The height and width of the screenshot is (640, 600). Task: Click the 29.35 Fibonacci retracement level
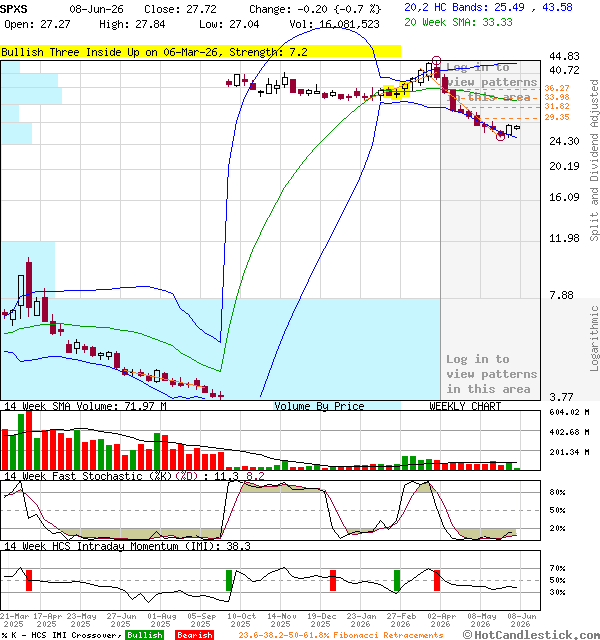pos(557,118)
